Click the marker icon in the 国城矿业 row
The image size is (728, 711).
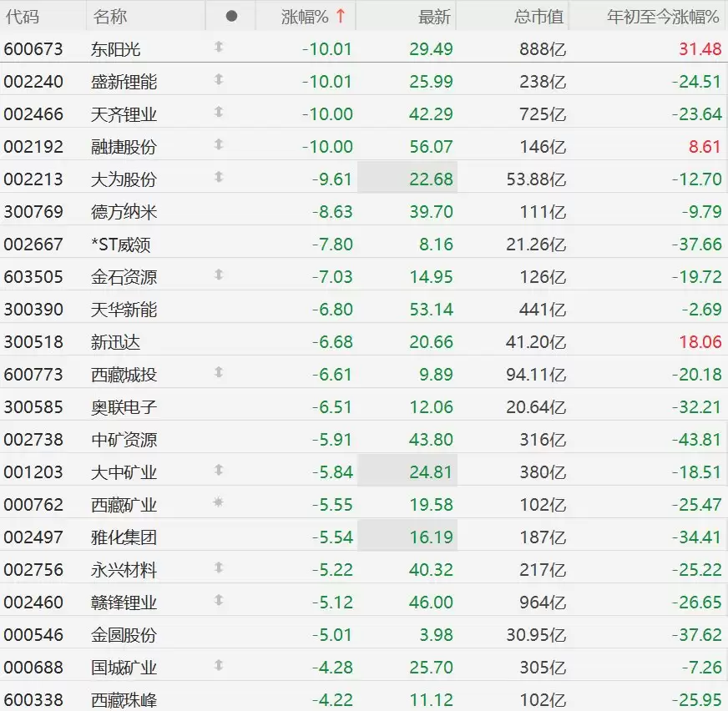pos(219,665)
